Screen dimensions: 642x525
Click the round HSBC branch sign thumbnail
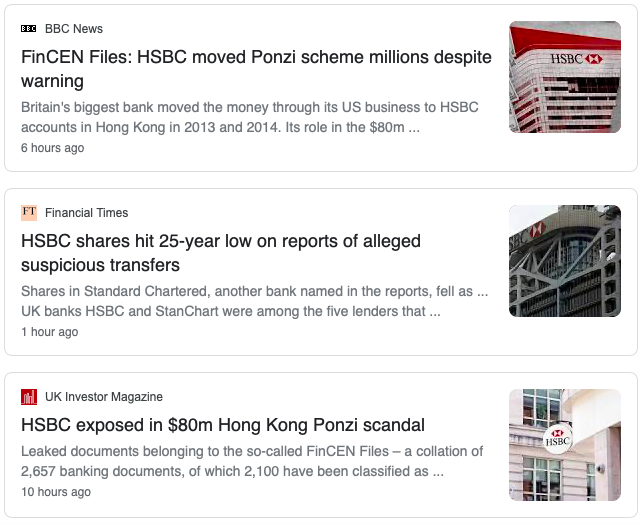pyautogui.click(x=565, y=445)
